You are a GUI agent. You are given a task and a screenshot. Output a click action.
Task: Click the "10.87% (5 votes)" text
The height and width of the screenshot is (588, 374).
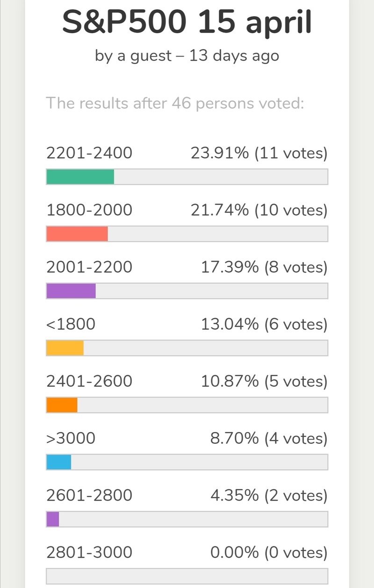[264, 382]
